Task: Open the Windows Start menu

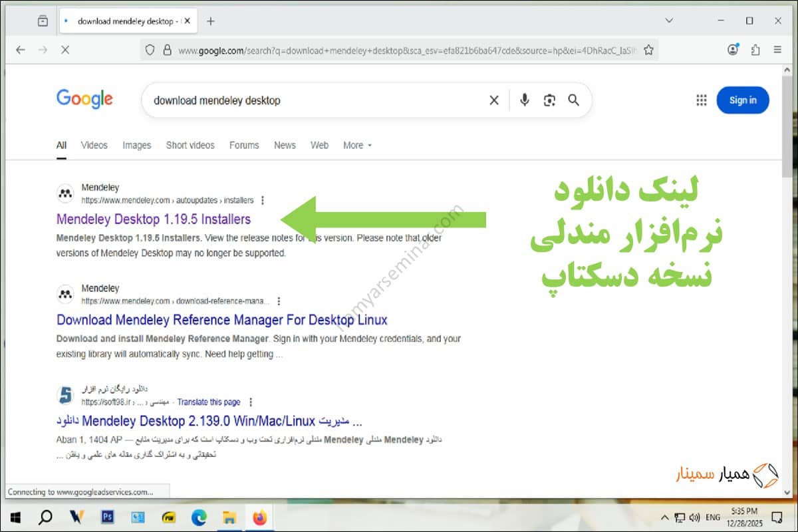Action: click(x=15, y=517)
